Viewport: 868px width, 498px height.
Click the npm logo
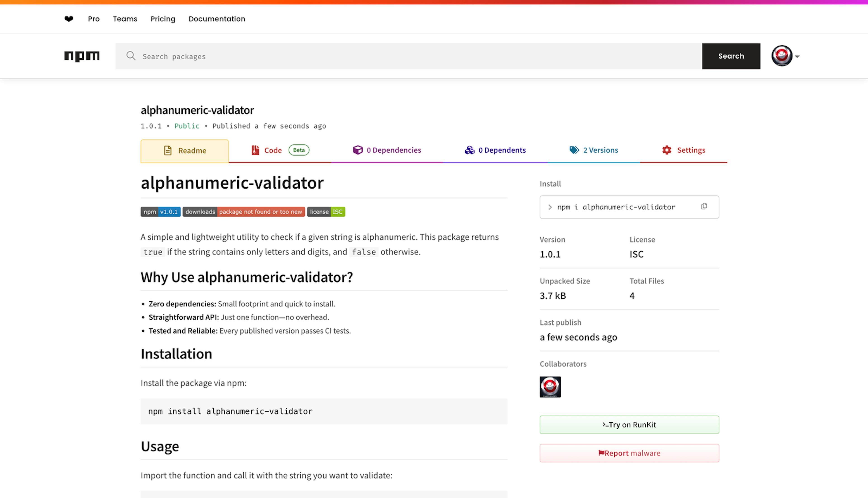[x=82, y=56]
